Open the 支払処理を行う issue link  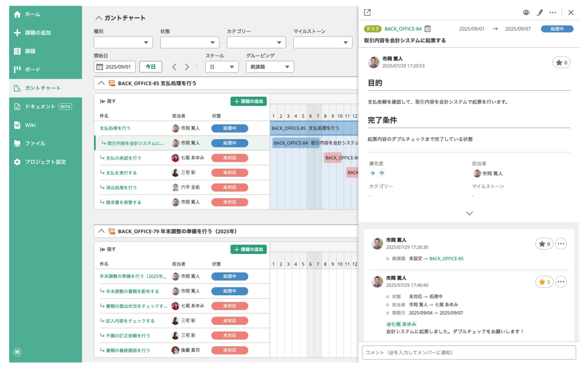(x=115, y=128)
